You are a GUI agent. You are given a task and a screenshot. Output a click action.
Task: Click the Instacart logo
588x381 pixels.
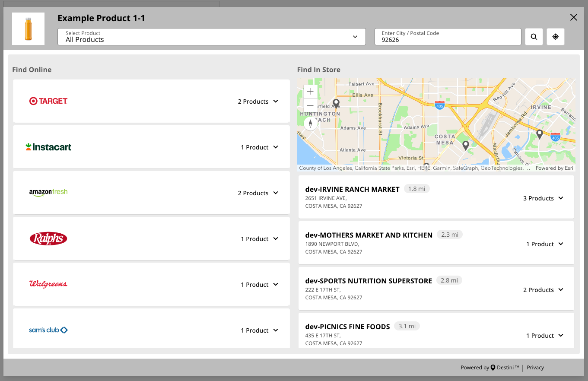coord(48,147)
